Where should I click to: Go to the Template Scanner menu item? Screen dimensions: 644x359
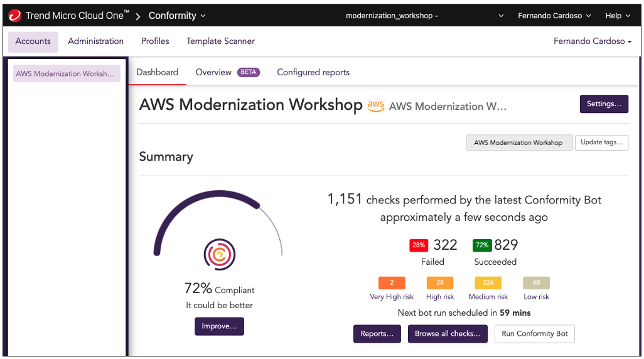click(x=220, y=41)
